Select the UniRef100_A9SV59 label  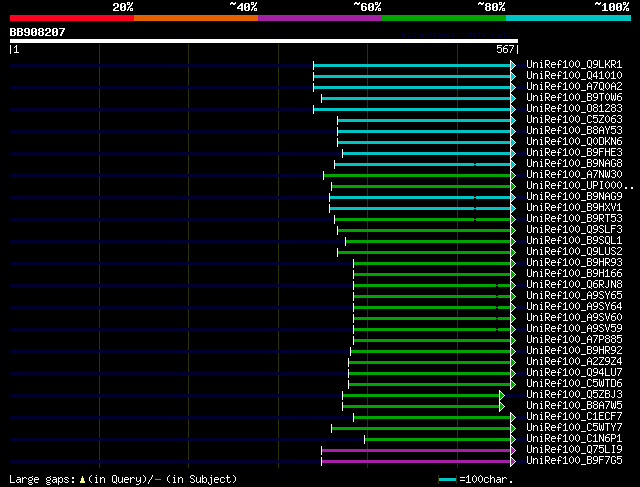574,329
